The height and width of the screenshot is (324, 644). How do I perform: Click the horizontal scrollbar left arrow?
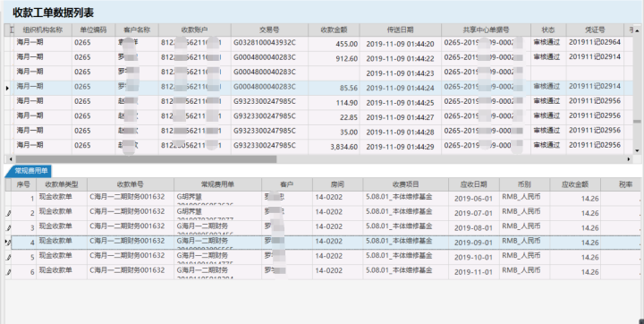click(x=11, y=159)
